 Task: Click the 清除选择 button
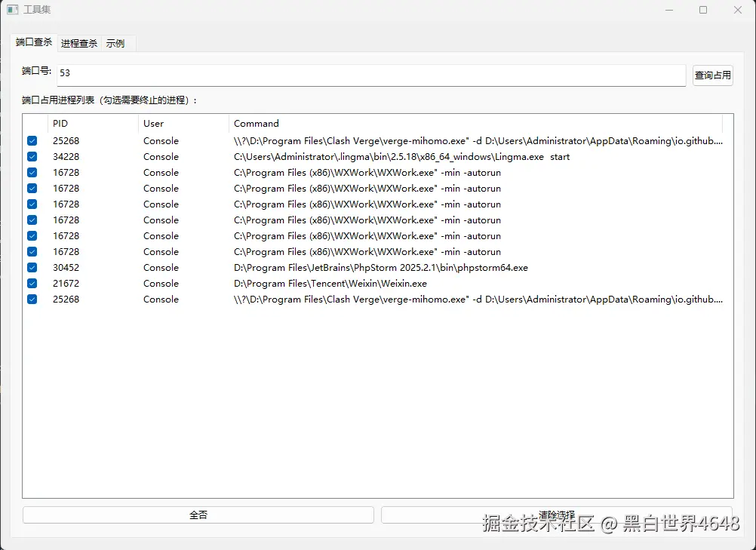tap(557, 515)
